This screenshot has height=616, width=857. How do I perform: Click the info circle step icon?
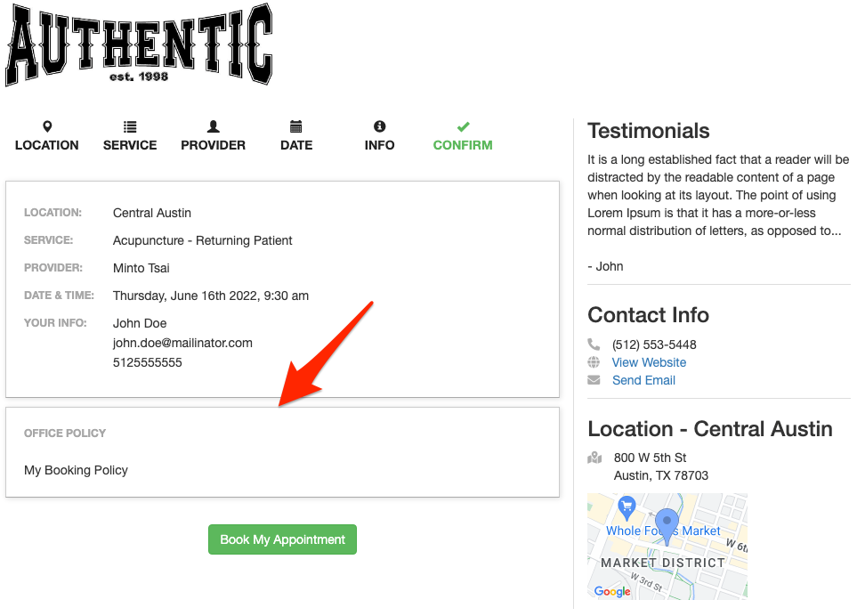[x=380, y=126]
